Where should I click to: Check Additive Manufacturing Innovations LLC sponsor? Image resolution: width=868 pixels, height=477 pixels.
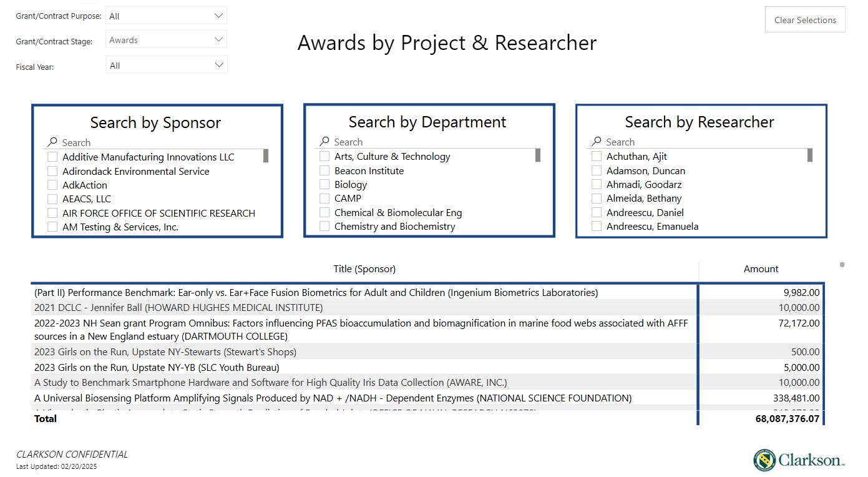click(x=52, y=157)
